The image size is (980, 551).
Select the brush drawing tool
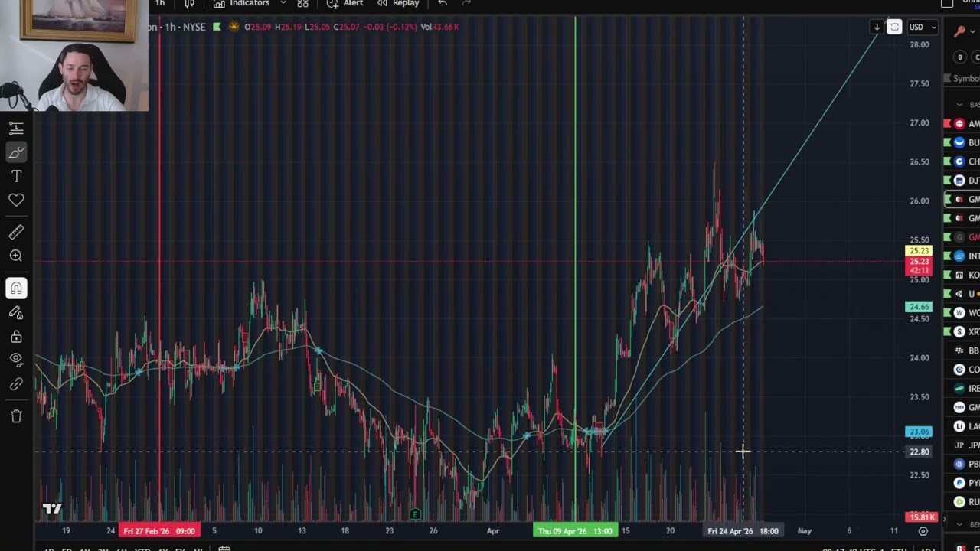coord(16,152)
